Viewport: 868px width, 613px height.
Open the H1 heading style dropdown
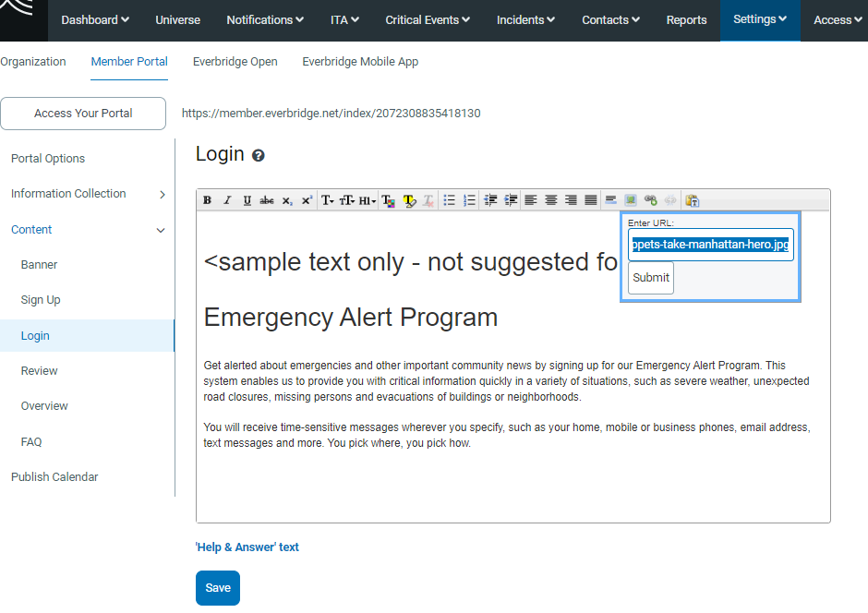367,200
